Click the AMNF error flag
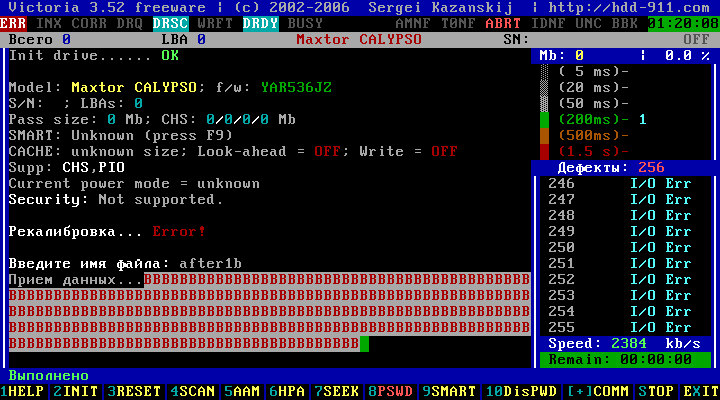The image size is (720, 400). [x=413, y=23]
